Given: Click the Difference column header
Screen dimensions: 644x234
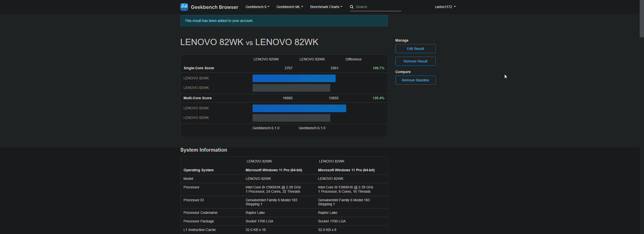Looking at the screenshot, I should point(353,59).
